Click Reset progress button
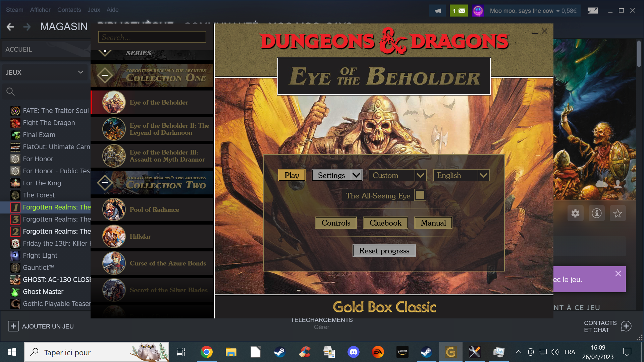Screen dimensions: 644x362 [x=384, y=250]
